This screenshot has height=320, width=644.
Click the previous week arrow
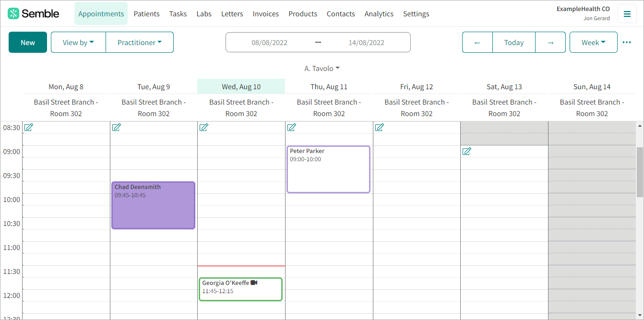477,42
